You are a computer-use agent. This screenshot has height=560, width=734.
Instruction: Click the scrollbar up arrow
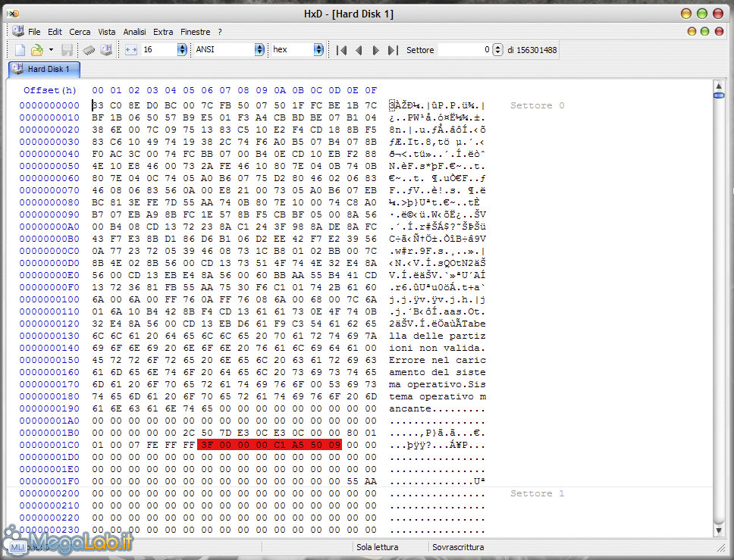pos(719,86)
